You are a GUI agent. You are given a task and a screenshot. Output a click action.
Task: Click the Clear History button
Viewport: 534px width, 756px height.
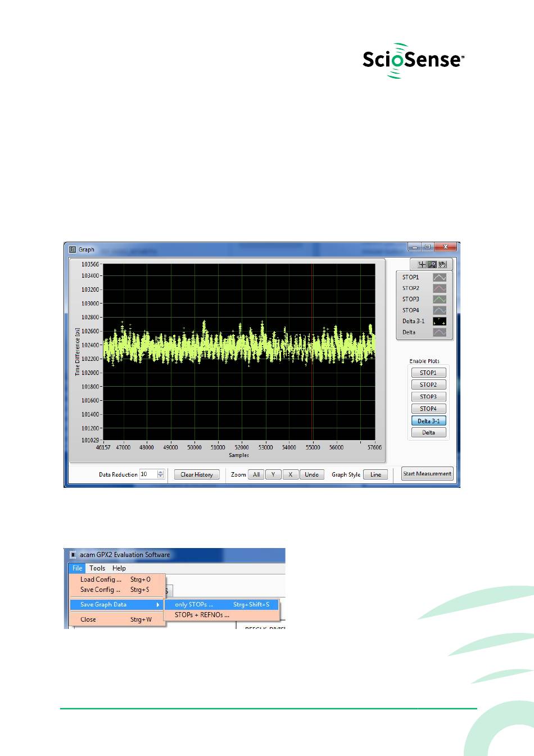pyautogui.click(x=197, y=474)
